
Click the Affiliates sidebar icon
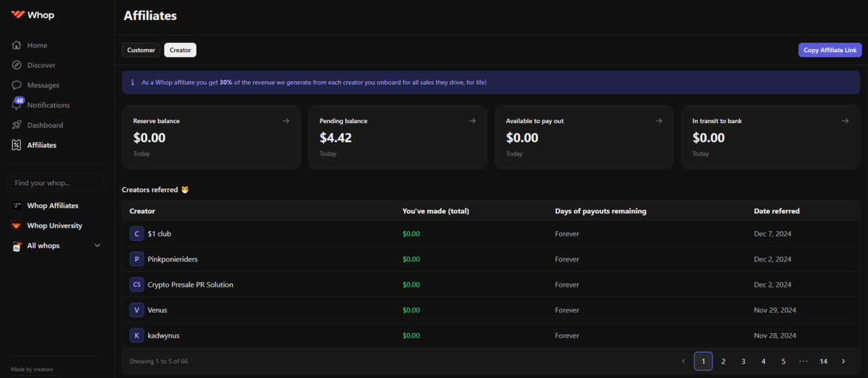(17, 145)
